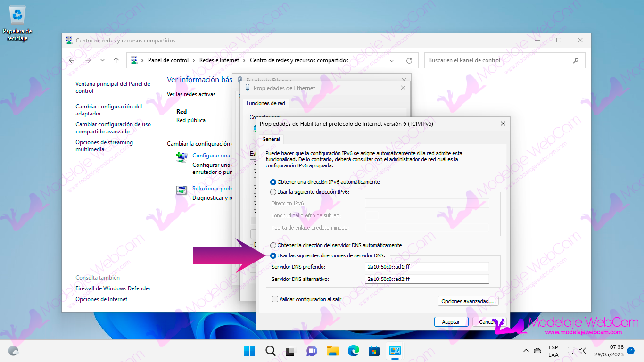The image size is (644, 362).
Task: Click the Windows Start button
Action: [249, 351]
